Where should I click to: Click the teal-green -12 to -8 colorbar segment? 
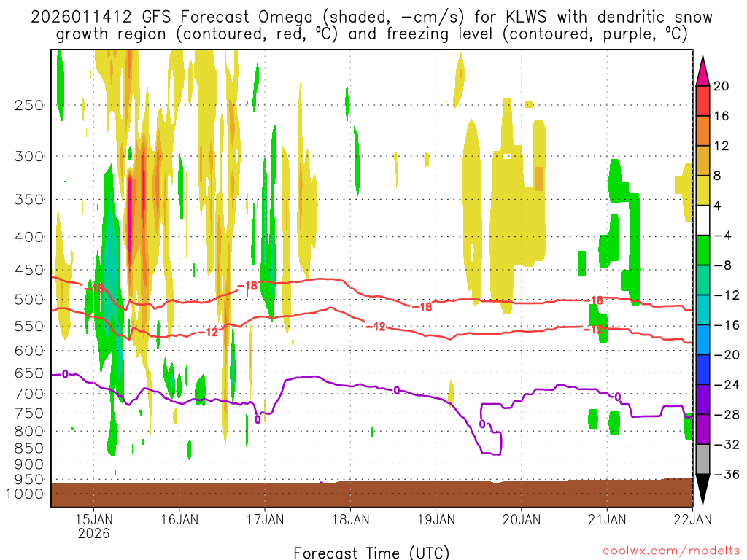[x=703, y=280]
